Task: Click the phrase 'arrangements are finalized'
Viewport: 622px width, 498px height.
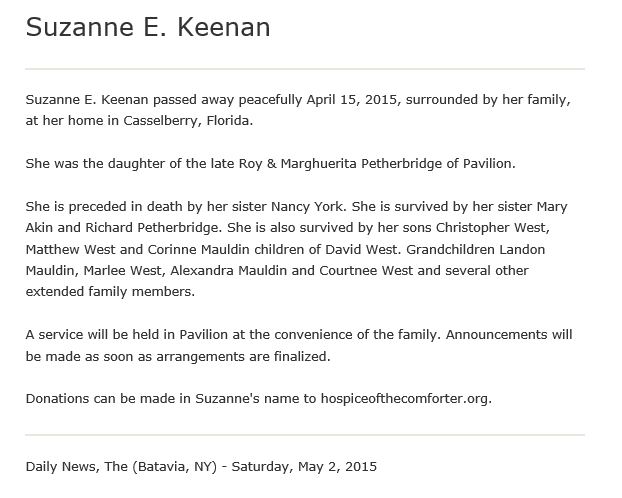Action: pyautogui.click(x=242, y=356)
